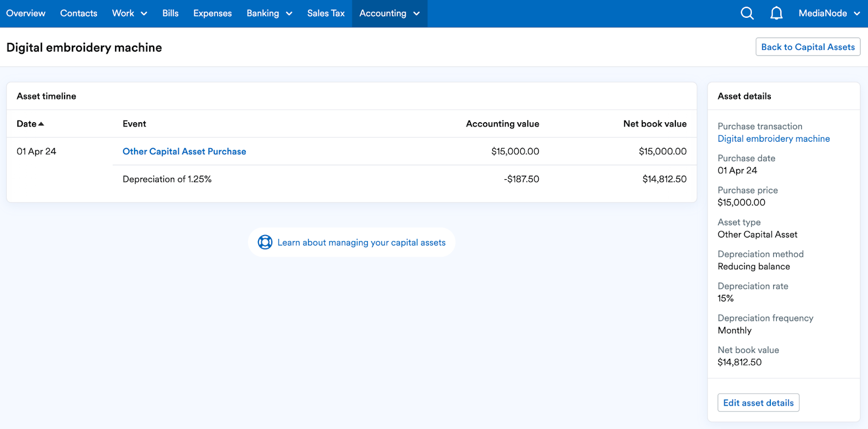Open the Bills section

170,13
